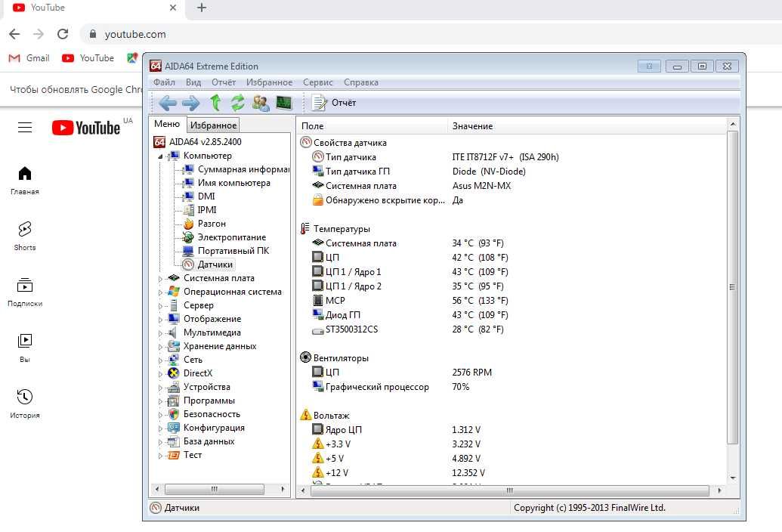
Task: Open the Избранное menu in the menu bar
Action: pos(269,82)
